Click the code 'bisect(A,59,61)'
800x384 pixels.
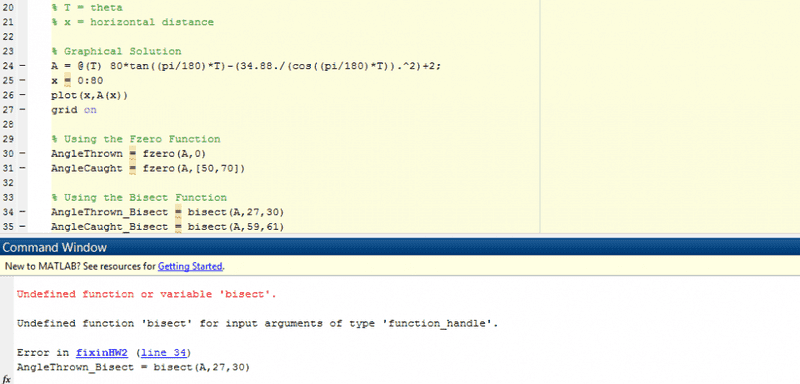tap(236, 226)
